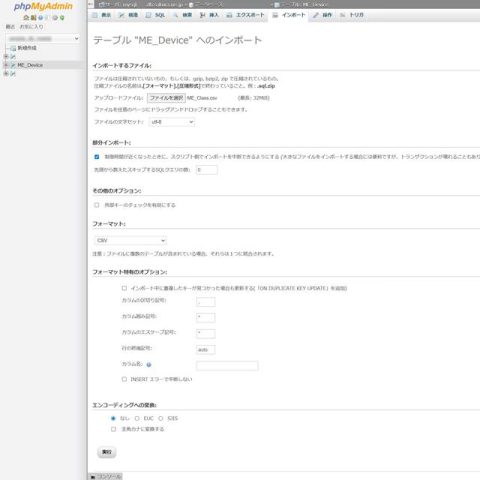Toggle the partial import interrupt checkbox
Image resolution: width=480 pixels, height=480 pixels.
point(97,157)
